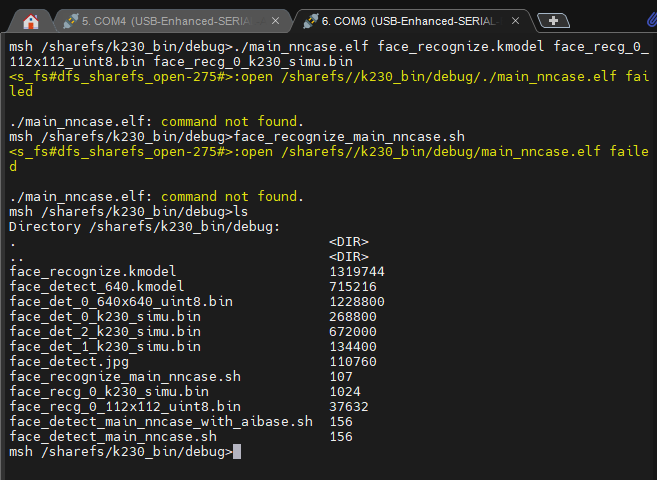Click the plug icon on COM3 tab
This screenshot has width=657, height=480.
[310, 21]
